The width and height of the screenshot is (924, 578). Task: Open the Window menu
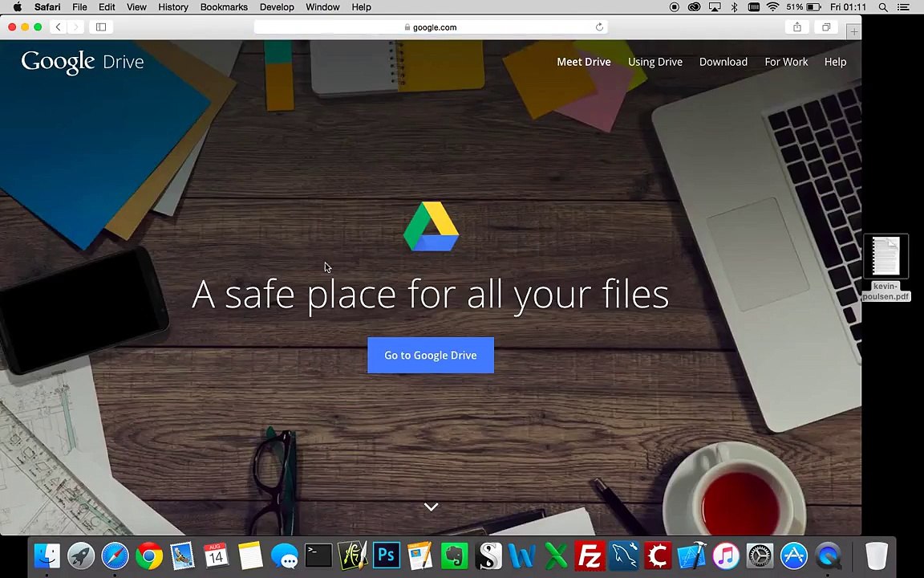pyautogui.click(x=322, y=7)
